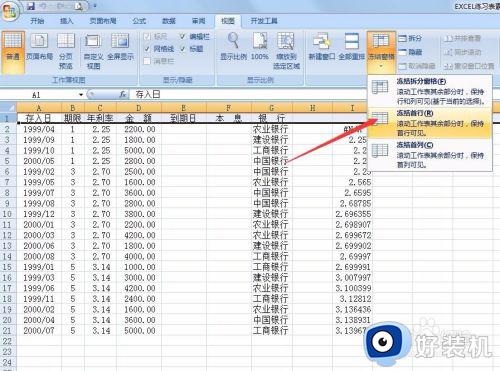Click cell with date 2000/07

pyautogui.click(x=39, y=331)
